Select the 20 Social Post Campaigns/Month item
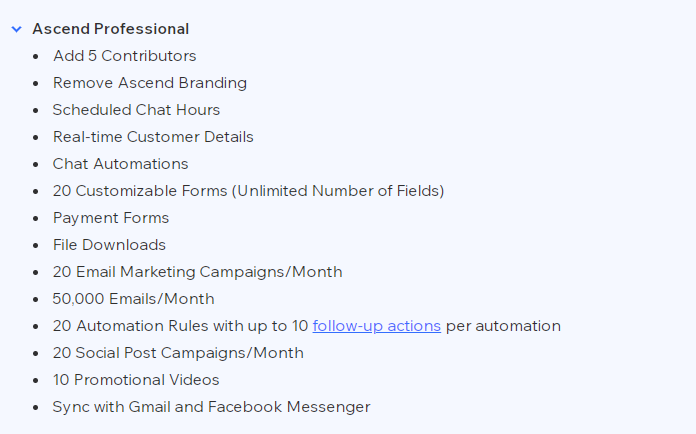 tap(178, 353)
